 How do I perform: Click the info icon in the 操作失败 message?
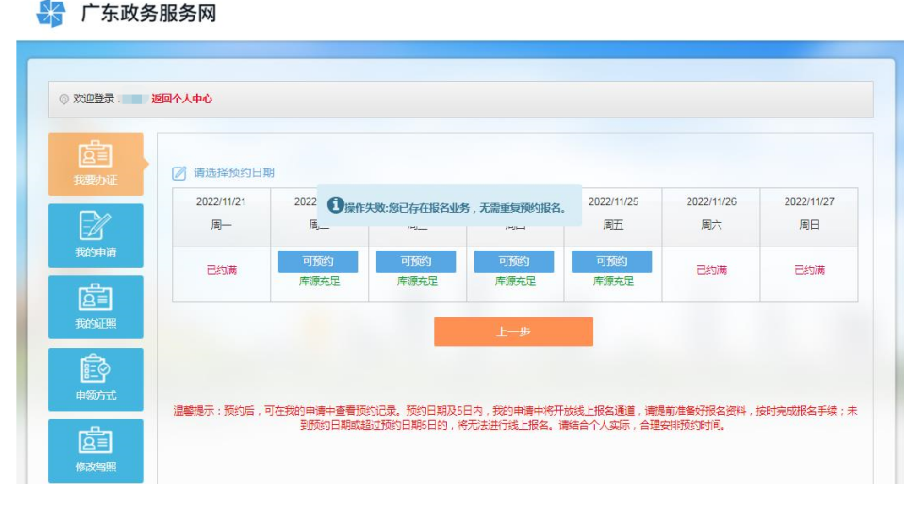[335, 205]
